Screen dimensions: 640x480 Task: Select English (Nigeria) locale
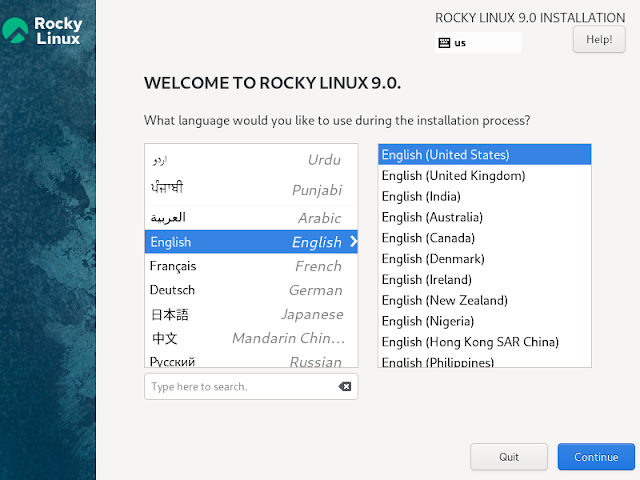(x=484, y=321)
